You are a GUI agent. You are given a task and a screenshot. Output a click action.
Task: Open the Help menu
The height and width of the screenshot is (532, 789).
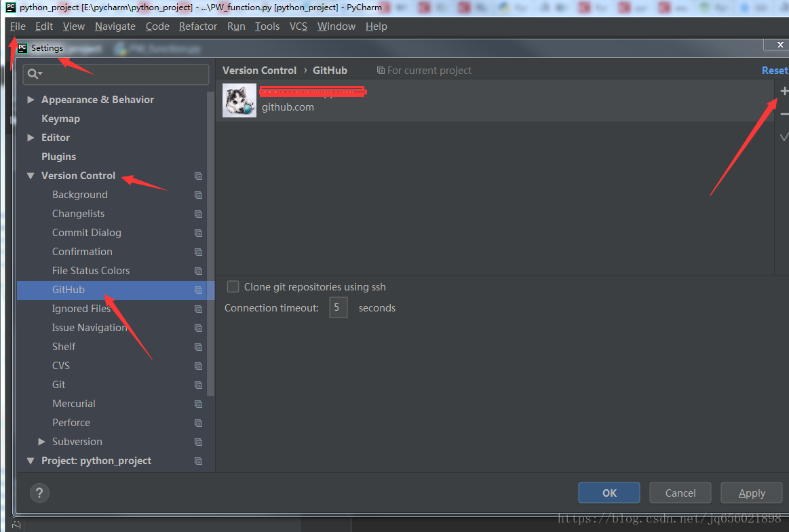coord(377,26)
